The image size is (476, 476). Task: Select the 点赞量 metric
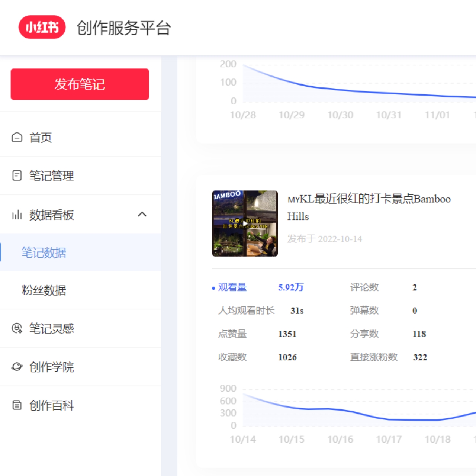pyautogui.click(x=232, y=334)
